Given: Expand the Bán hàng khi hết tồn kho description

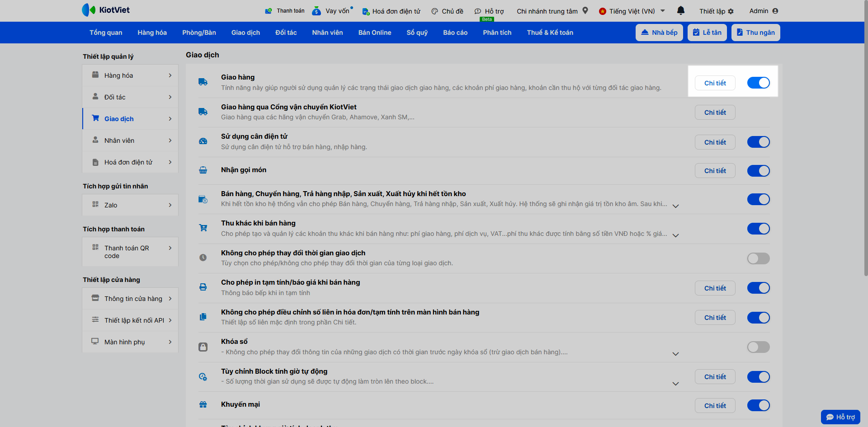Looking at the screenshot, I should click(x=676, y=206).
